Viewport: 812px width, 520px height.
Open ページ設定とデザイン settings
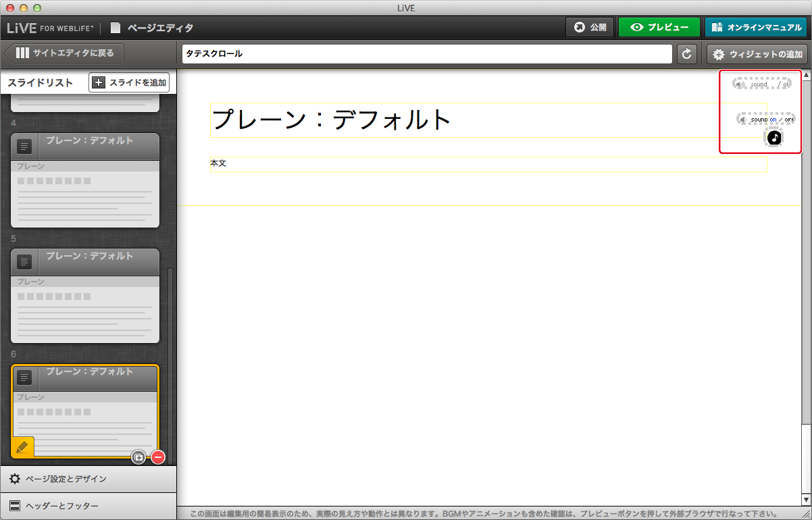[x=88, y=479]
